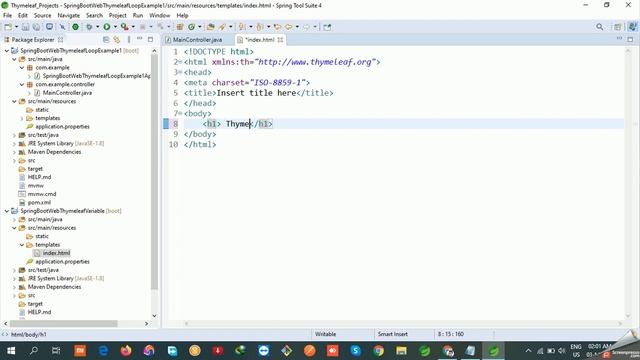Click the html/body/h1 breadcrumb in status bar
Viewport: 640px width, 360px height.
point(29,334)
